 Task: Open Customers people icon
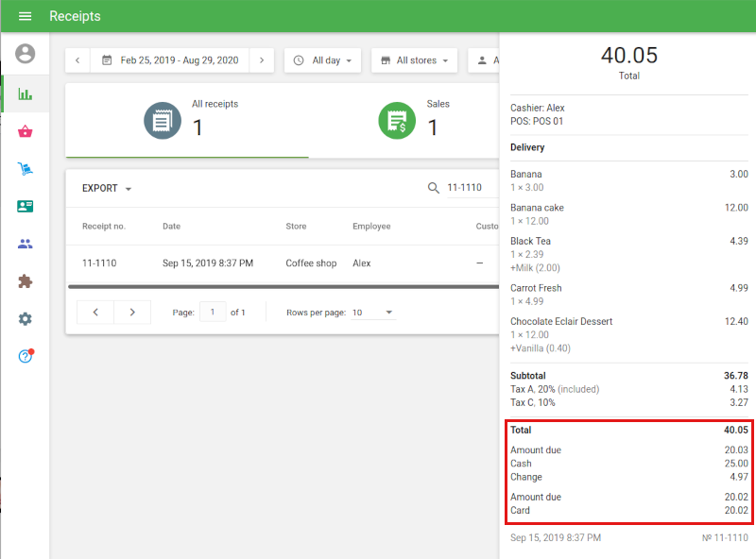[26, 245]
